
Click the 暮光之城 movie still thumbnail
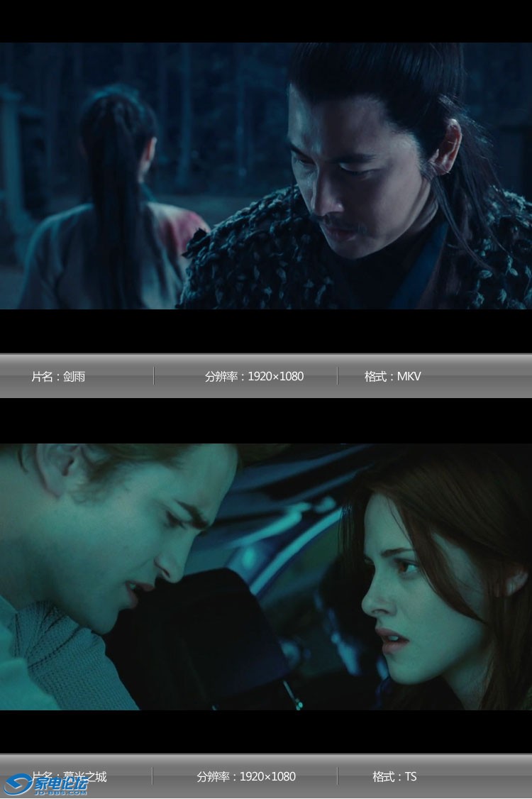[x=266, y=576]
